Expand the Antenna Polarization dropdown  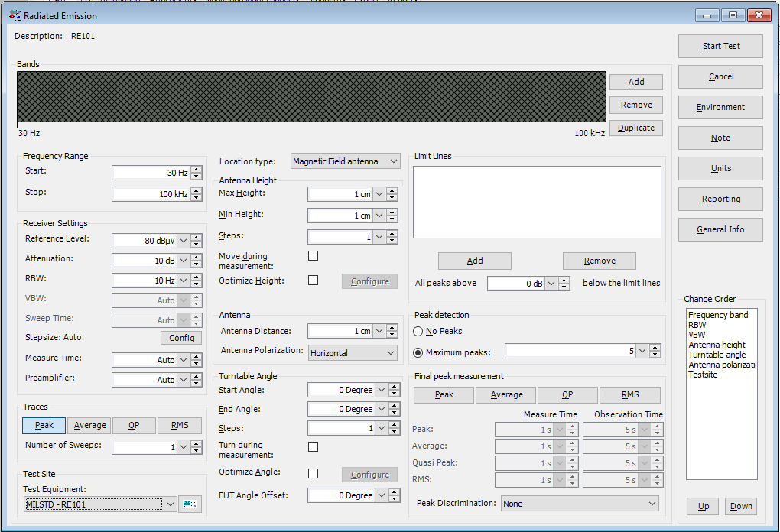(353, 353)
